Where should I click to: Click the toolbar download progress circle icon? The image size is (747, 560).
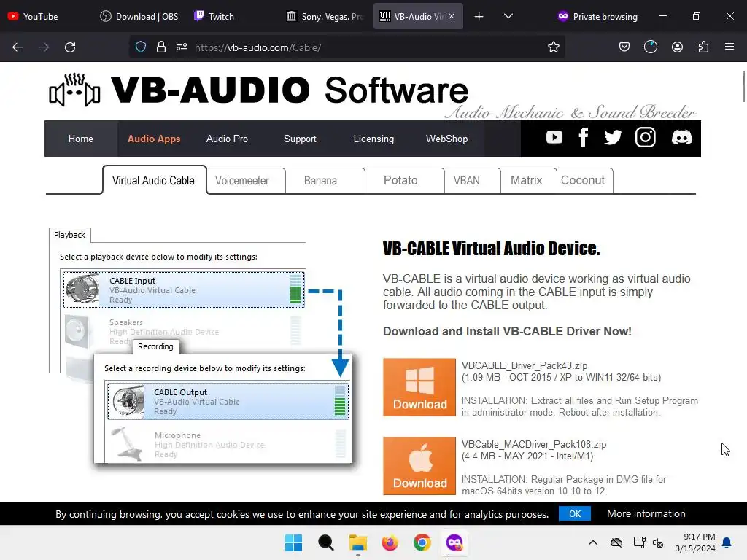(x=650, y=47)
